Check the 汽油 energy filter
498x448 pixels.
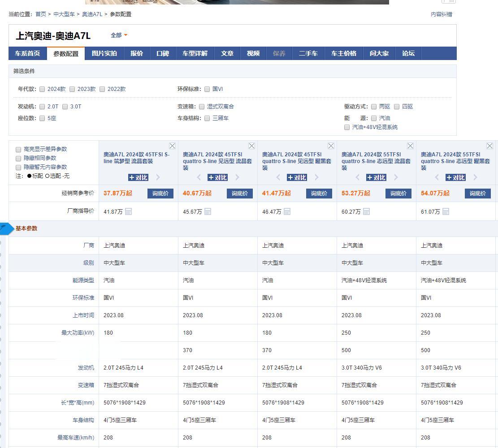[374, 118]
